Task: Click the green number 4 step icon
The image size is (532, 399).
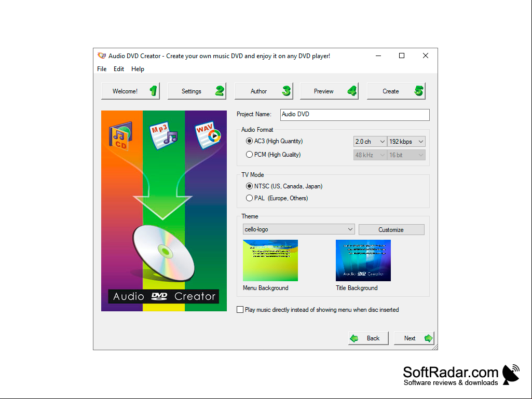Action: [352, 91]
